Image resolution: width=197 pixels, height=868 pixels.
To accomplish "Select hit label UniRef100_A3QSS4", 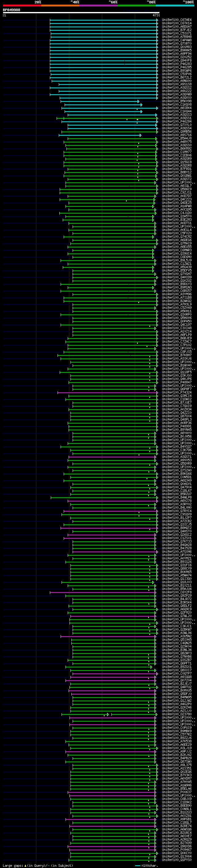I will tap(177, 128).
